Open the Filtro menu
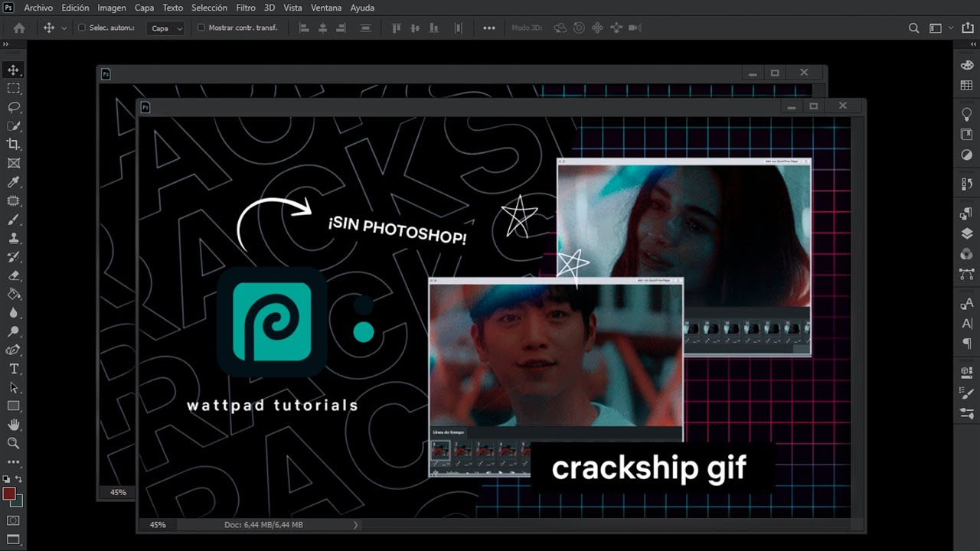 click(x=246, y=8)
